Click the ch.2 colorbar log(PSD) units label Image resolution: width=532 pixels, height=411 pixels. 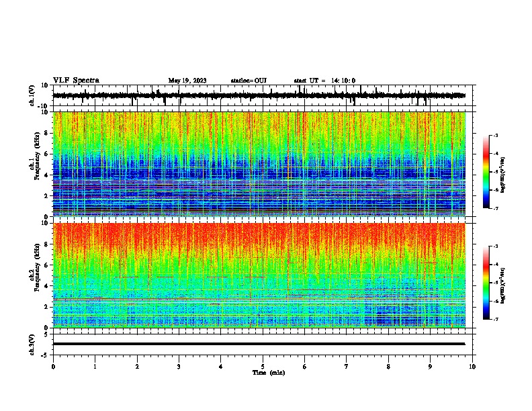[502, 285]
